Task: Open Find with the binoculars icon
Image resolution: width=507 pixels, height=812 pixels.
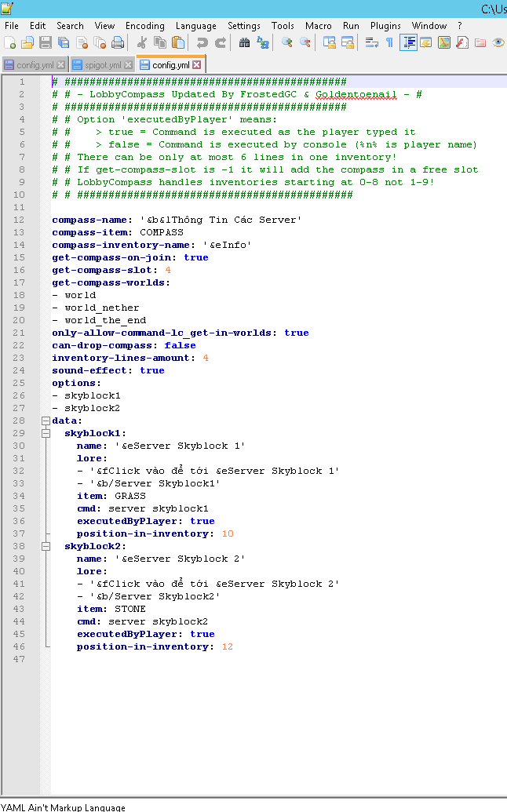Action: (x=244, y=43)
